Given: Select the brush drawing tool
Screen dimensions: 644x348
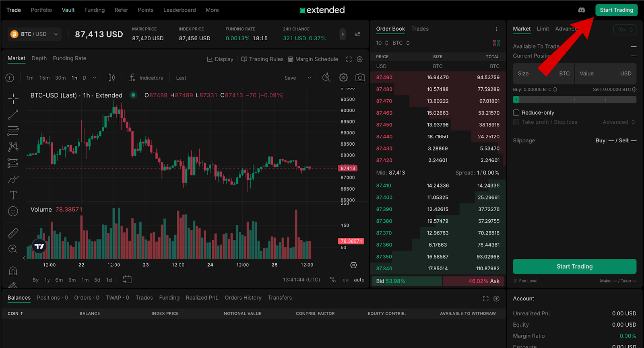Looking at the screenshot, I should click(x=13, y=179).
